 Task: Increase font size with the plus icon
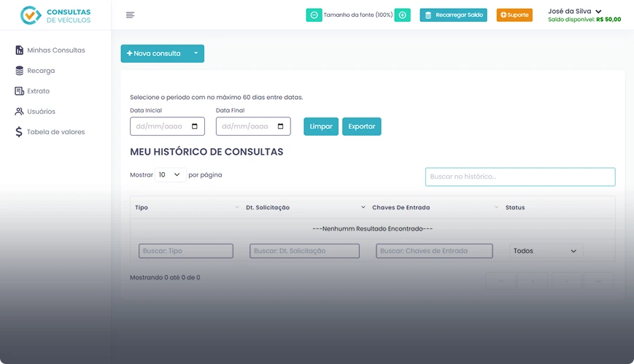tap(402, 15)
